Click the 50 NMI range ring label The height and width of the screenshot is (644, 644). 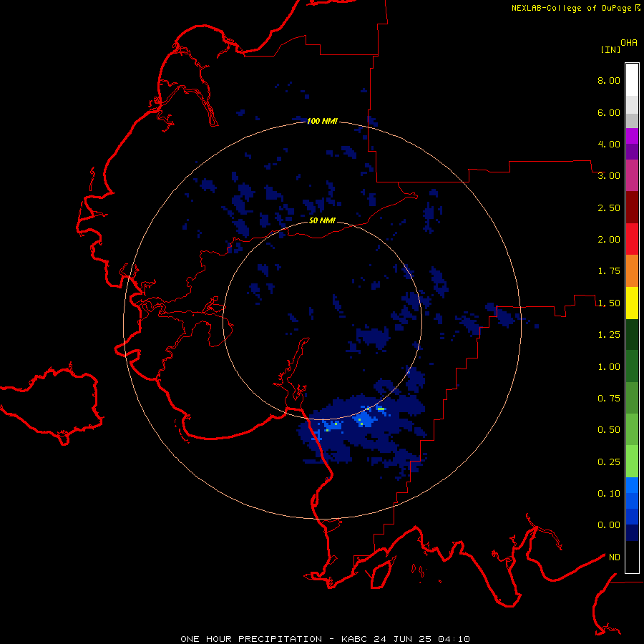(322, 221)
